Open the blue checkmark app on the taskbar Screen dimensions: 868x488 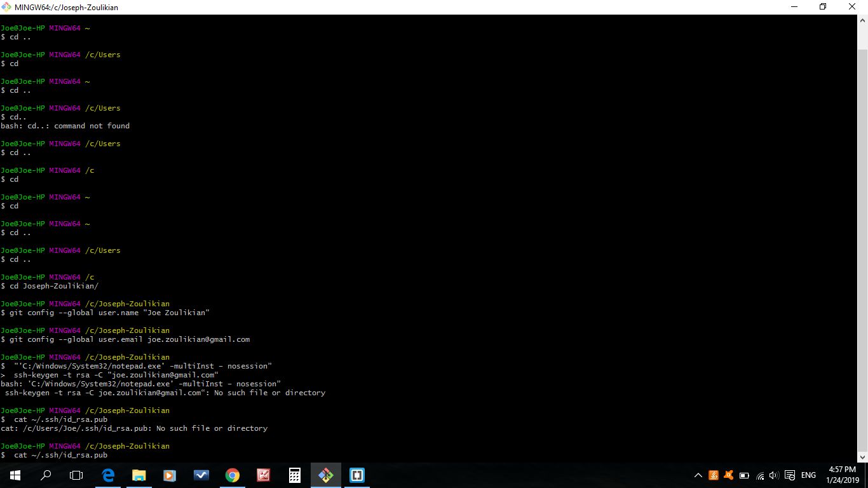[201, 475]
